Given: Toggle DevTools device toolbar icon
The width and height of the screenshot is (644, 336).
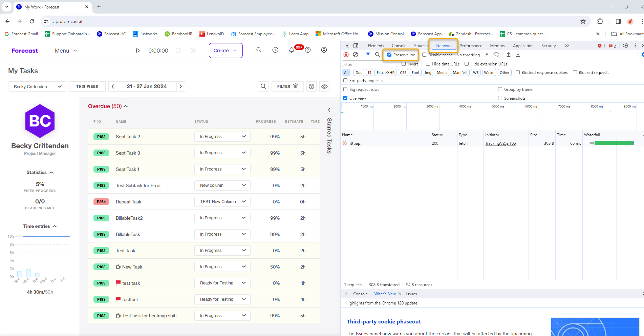Looking at the screenshot, I should (356, 45).
